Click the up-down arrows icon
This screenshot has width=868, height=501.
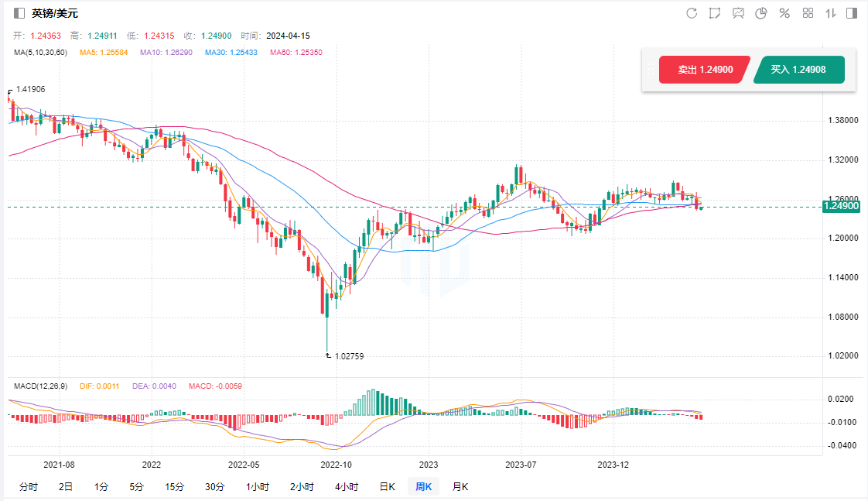tap(831, 13)
